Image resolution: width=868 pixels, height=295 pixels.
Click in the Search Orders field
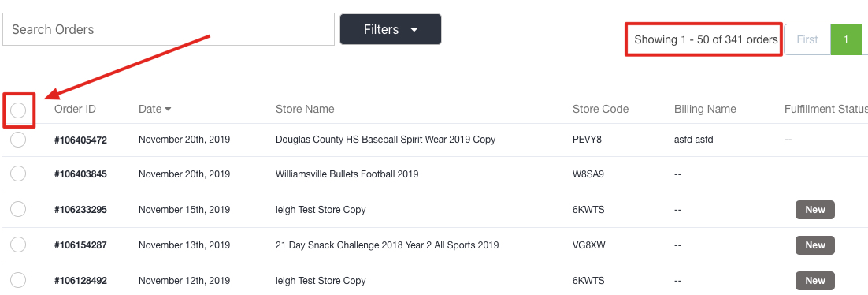pos(169,29)
